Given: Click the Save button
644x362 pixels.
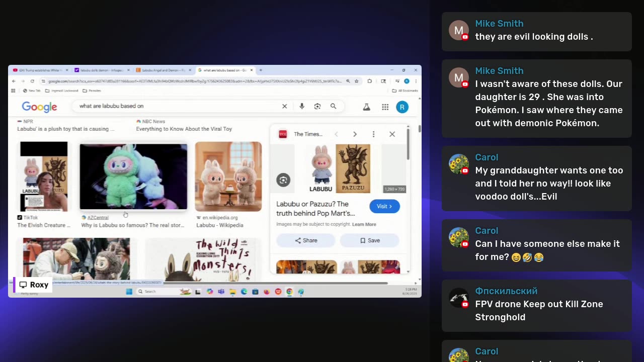Looking at the screenshot, I should (x=370, y=240).
